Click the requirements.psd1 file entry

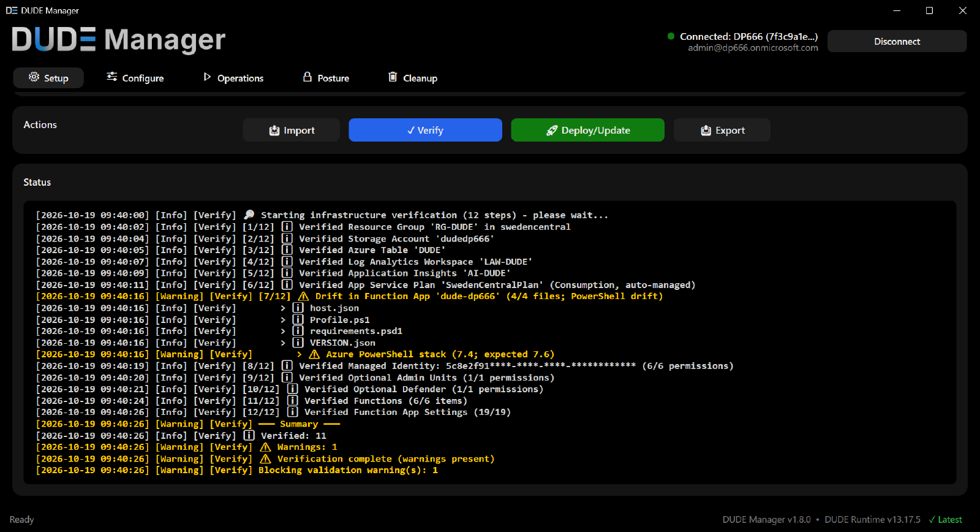[x=356, y=331]
